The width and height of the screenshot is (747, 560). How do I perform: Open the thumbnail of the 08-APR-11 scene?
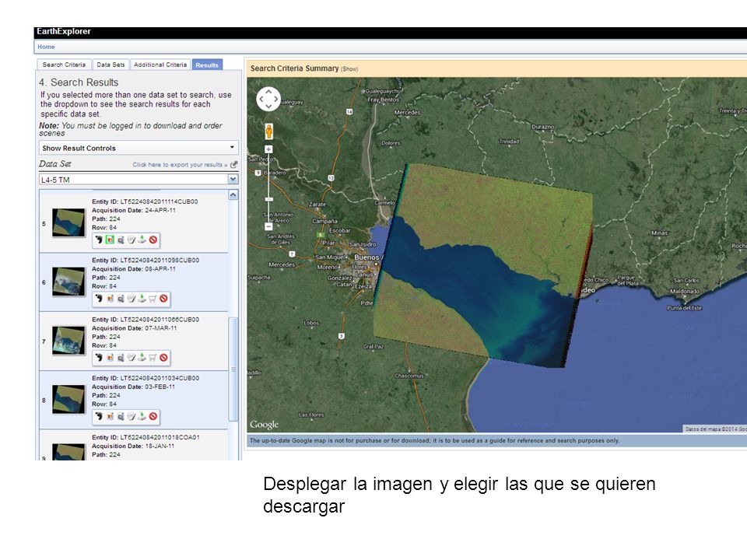[68, 282]
